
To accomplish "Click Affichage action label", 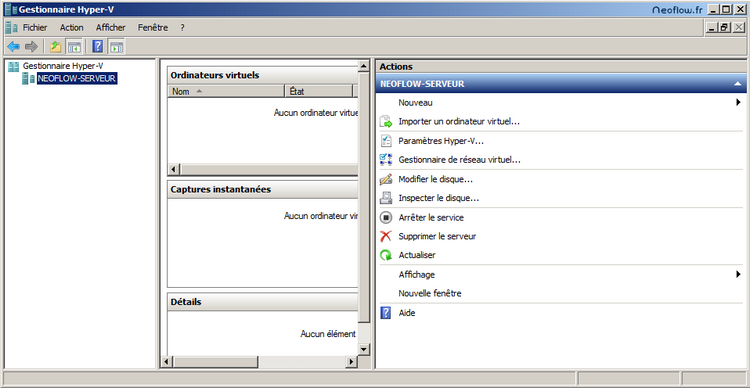I will 417,275.
